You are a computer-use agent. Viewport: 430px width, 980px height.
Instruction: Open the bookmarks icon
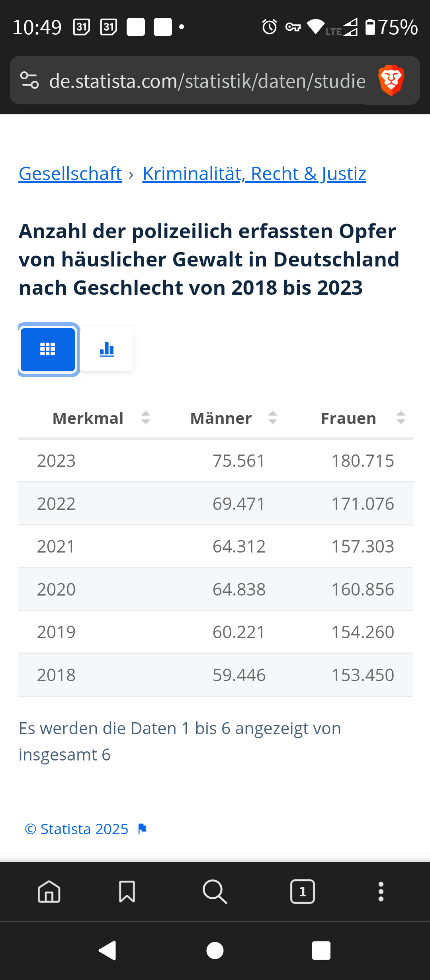pyautogui.click(x=127, y=891)
